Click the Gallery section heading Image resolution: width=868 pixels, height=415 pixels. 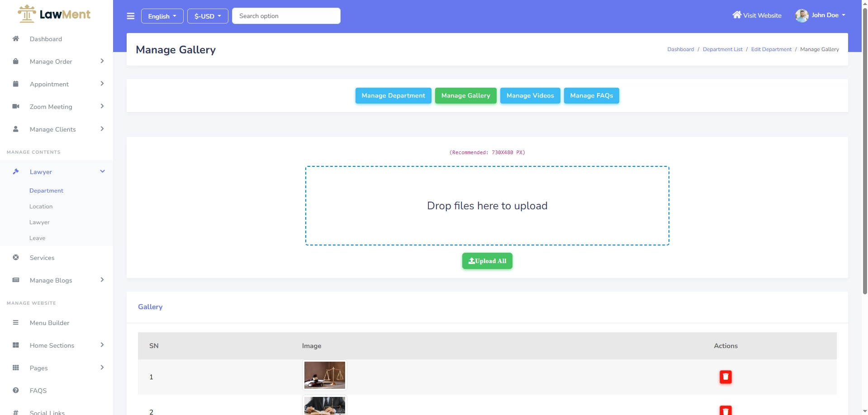(150, 307)
